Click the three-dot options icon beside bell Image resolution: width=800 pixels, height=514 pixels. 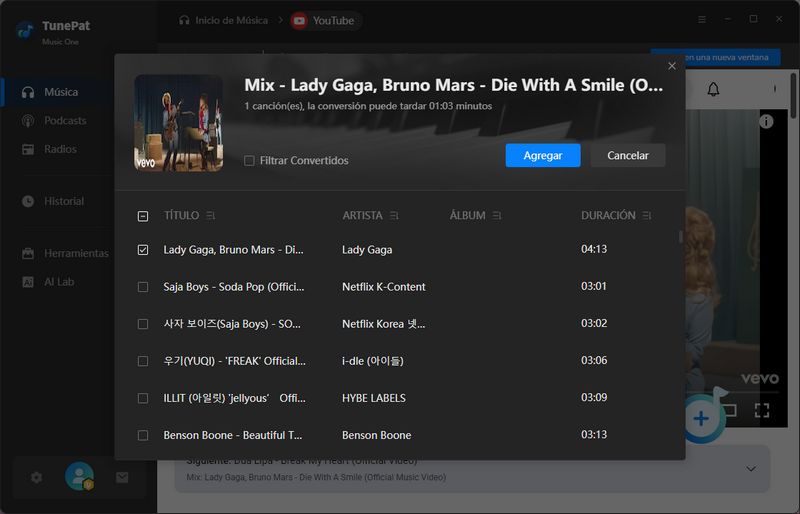[x=774, y=89]
